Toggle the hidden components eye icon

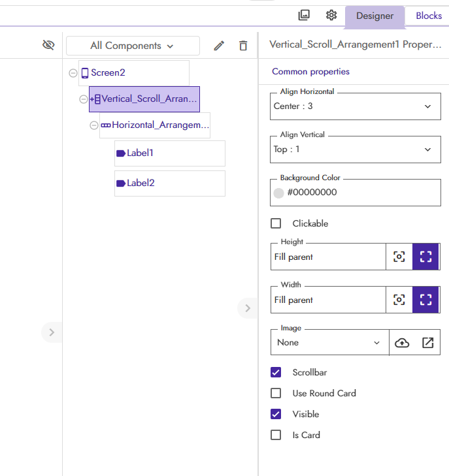[48, 45]
